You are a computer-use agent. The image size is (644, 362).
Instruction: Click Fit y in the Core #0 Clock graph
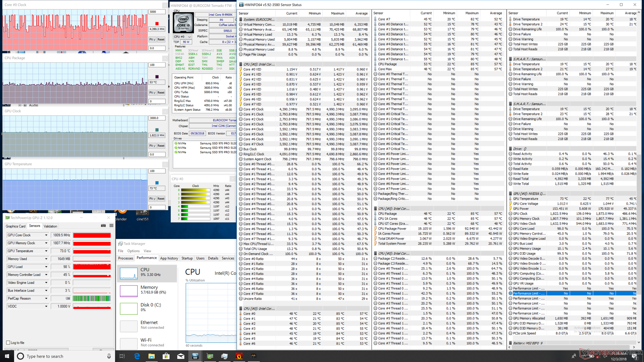152,40
